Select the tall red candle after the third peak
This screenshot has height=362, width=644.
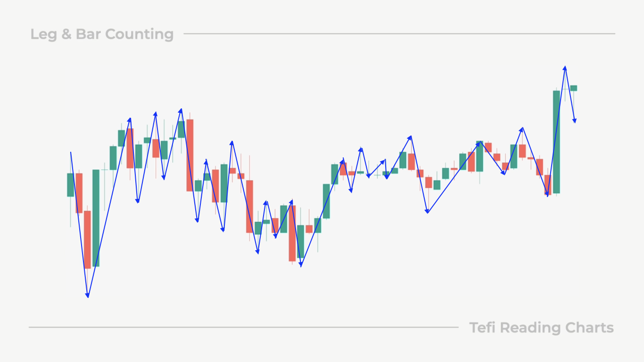pyautogui.click(x=190, y=155)
